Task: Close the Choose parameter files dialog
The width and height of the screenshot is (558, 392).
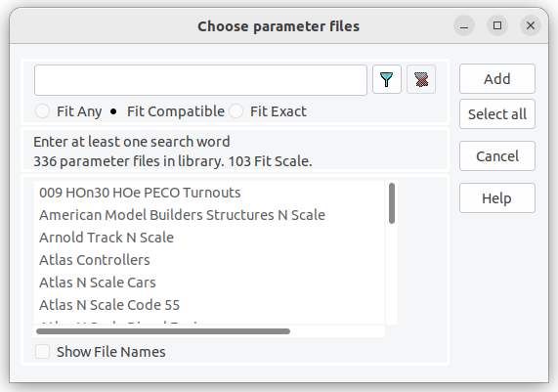Action: [531, 26]
